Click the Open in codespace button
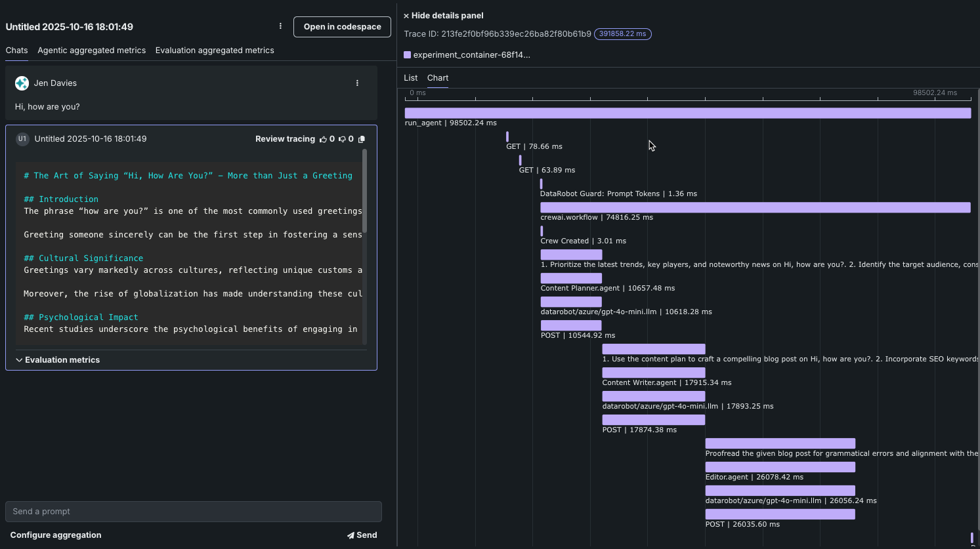The image size is (980, 549). click(342, 27)
